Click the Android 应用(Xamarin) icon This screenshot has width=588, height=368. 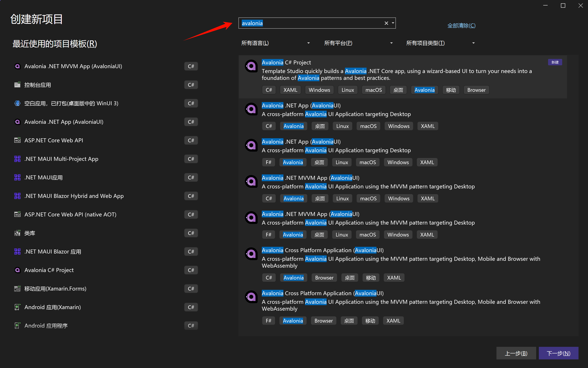(17, 307)
